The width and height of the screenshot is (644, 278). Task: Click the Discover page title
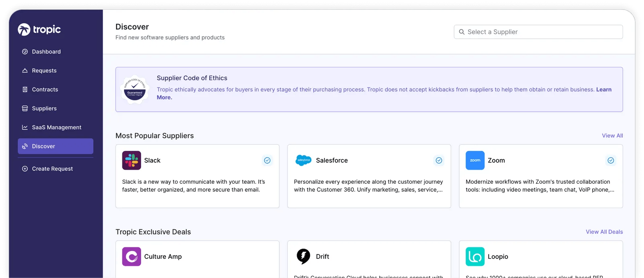pyautogui.click(x=132, y=27)
